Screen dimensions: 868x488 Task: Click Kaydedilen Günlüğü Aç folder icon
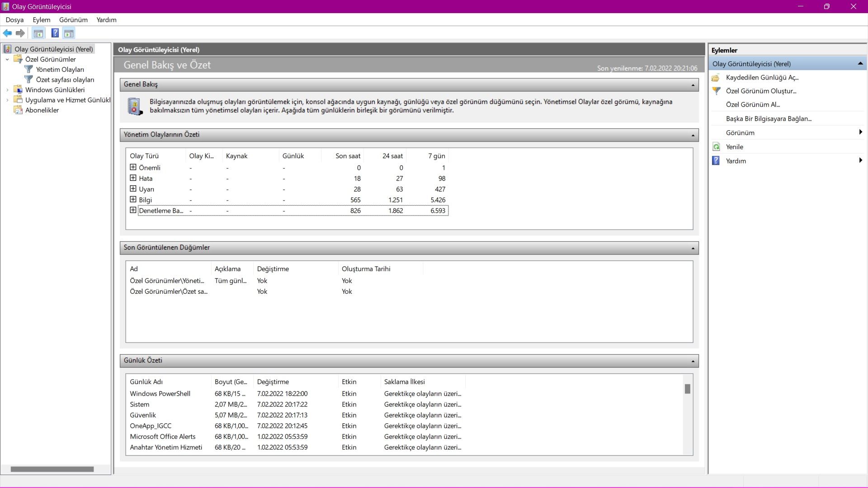point(716,78)
